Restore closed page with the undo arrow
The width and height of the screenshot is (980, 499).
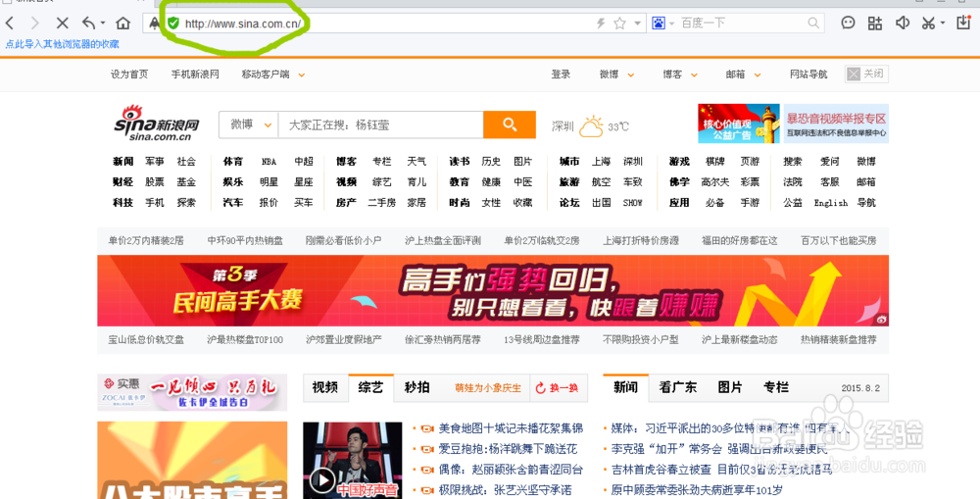point(88,24)
